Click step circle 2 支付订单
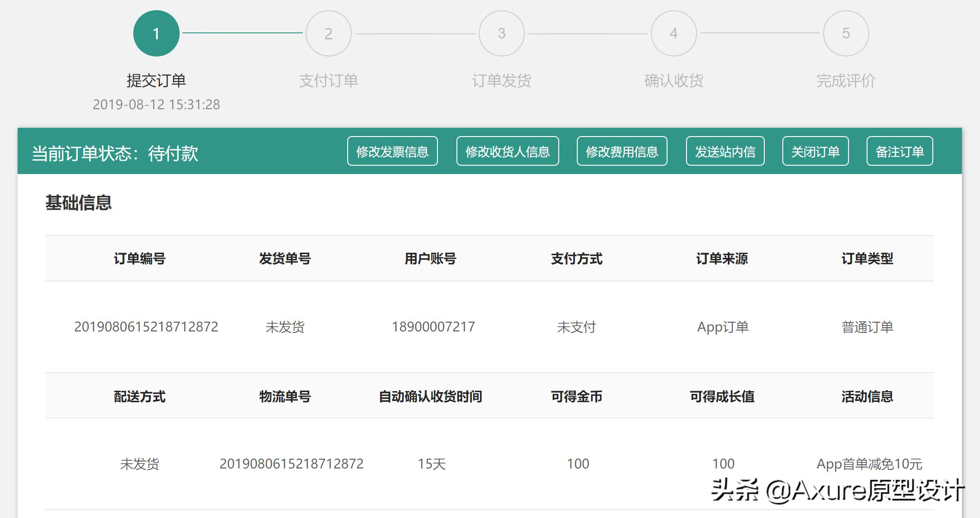The height and width of the screenshot is (518, 980). (x=328, y=33)
